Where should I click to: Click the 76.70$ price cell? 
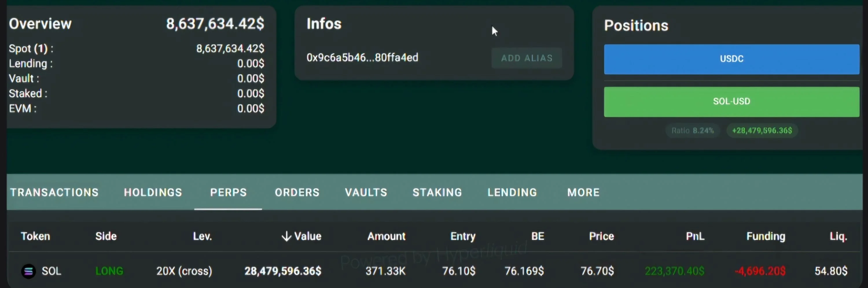pos(597,271)
